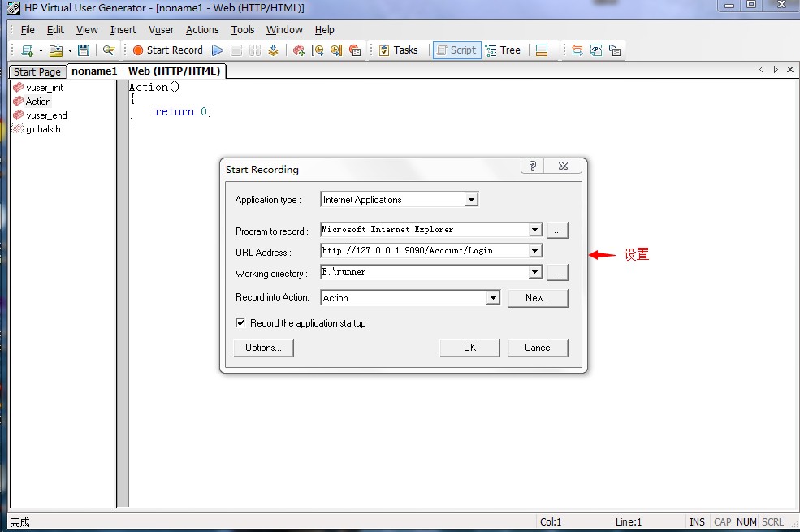800x532 pixels.
Task: Click the Open Script folder icon
Action: 56,50
